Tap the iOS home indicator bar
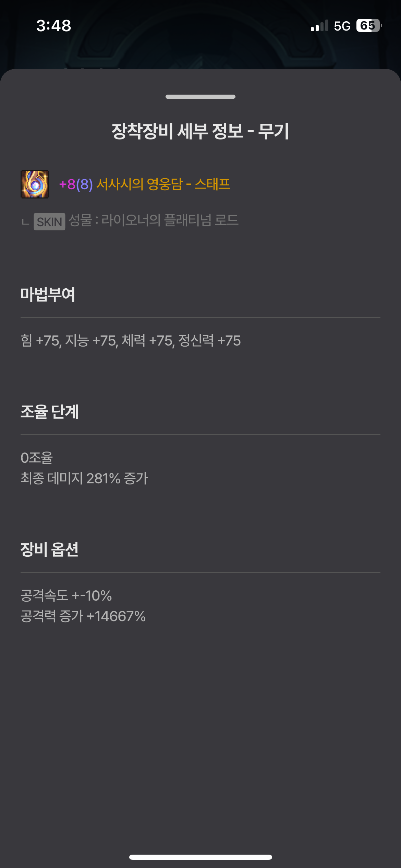 click(200, 857)
